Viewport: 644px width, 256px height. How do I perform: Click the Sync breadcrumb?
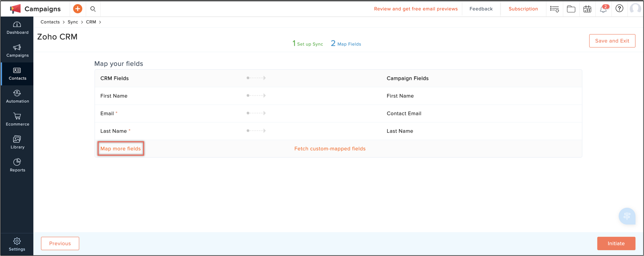pos(73,22)
